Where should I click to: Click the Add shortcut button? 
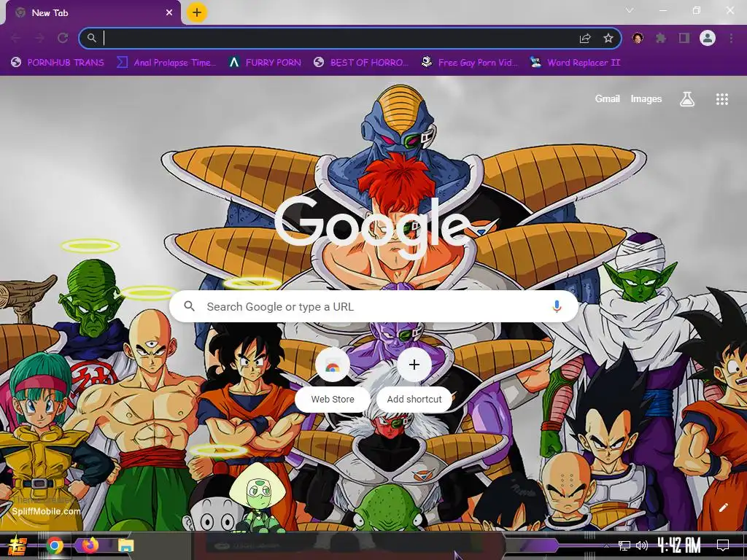pyautogui.click(x=414, y=378)
